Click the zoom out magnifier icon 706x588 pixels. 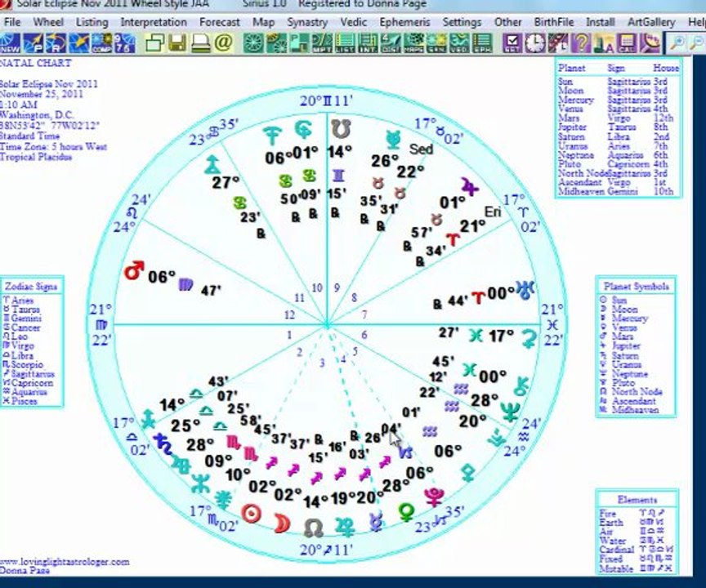pos(697,43)
